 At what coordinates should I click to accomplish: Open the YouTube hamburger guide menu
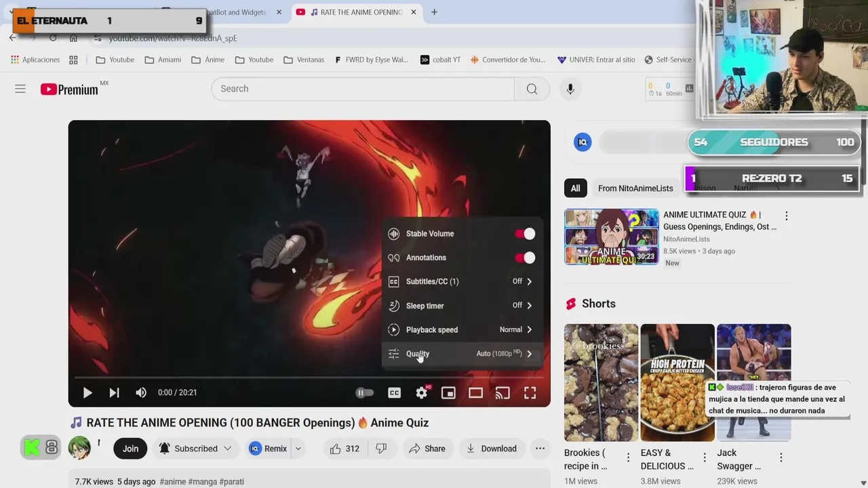[x=20, y=89]
